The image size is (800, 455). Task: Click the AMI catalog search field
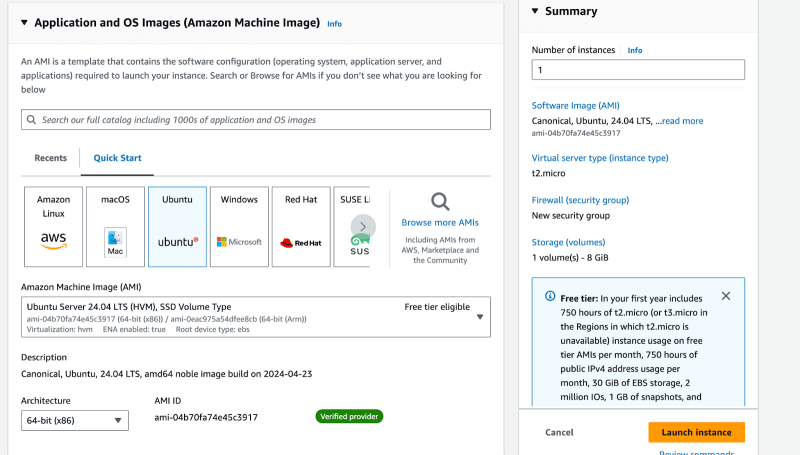point(256,119)
